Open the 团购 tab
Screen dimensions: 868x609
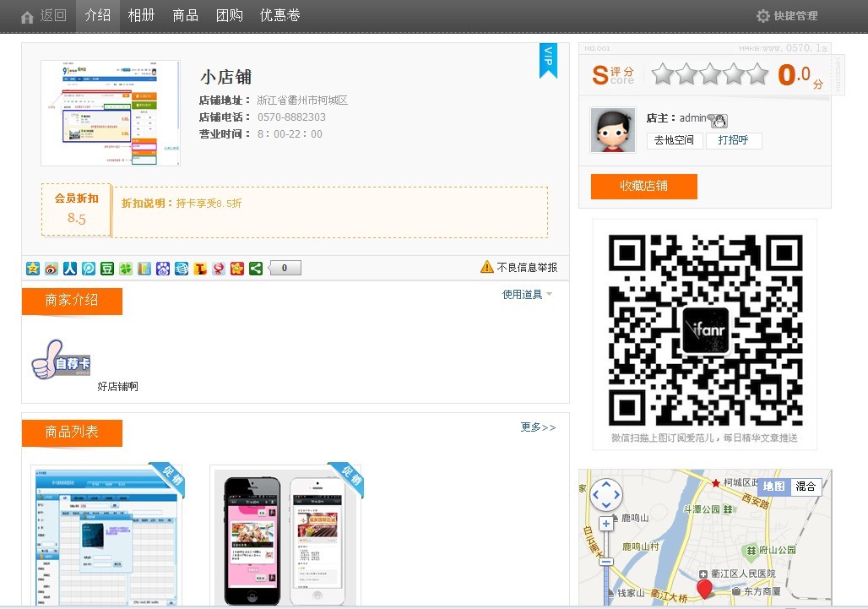click(229, 15)
